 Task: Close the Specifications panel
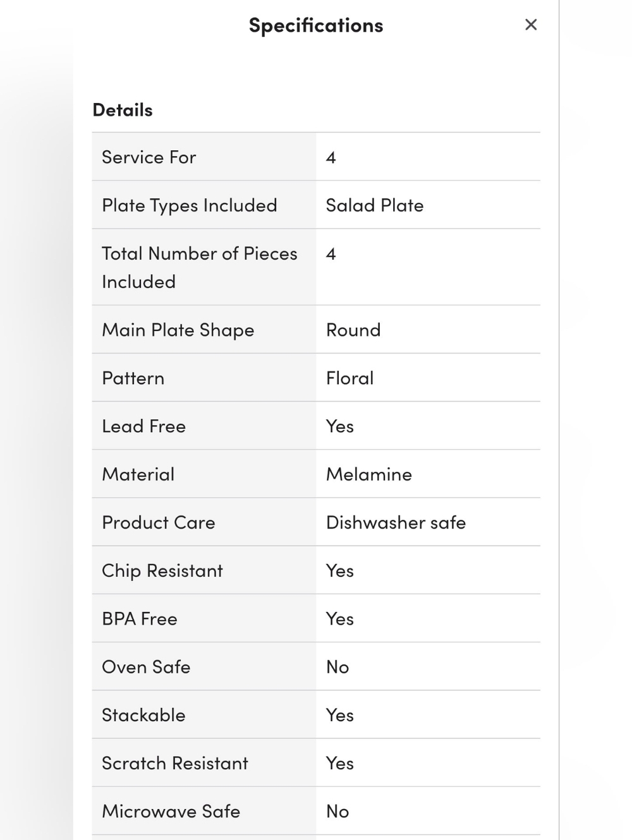tap(531, 25)
